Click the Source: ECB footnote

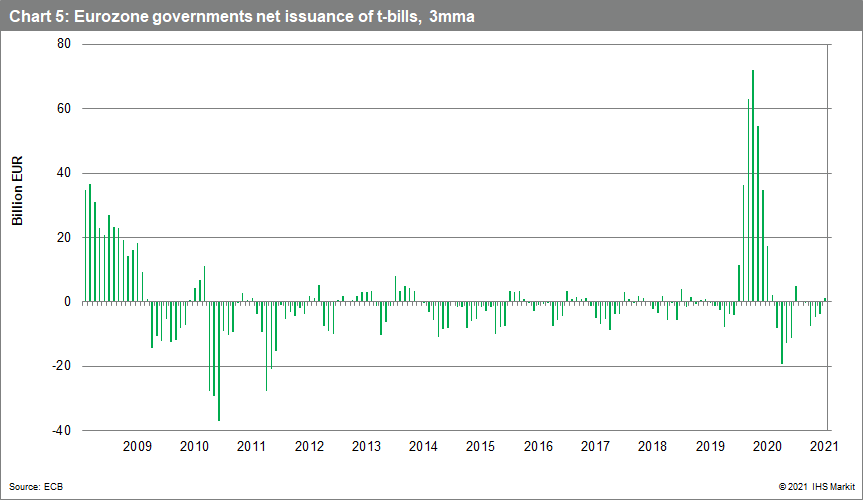point(36,485)
